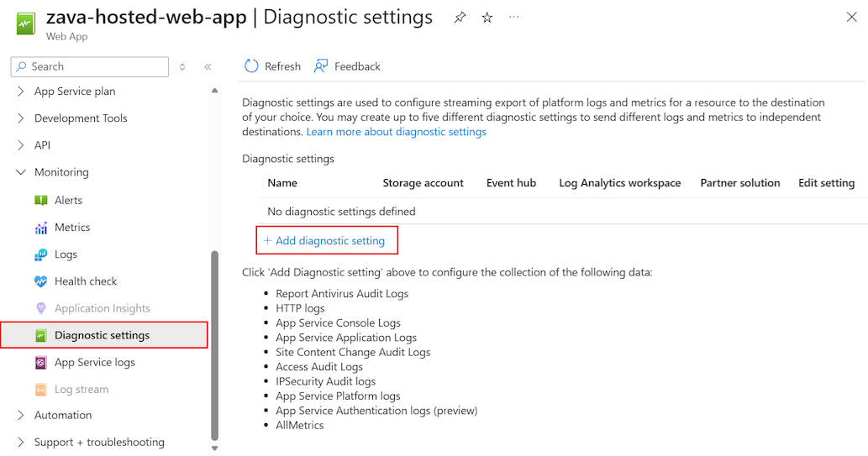This screenshot has width=868, height=456.
Task: Click the Storage account column header
Action: click(x=423, y=183)
